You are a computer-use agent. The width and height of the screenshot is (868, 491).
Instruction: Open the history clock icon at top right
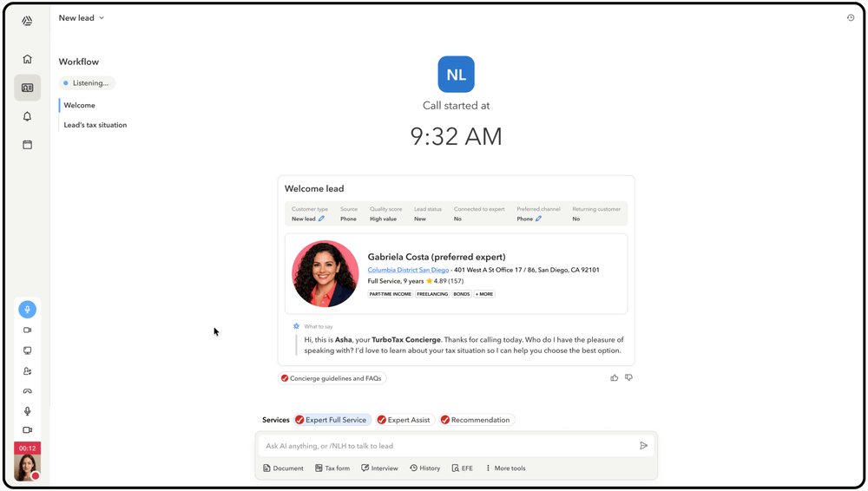[x=851, y=17]
